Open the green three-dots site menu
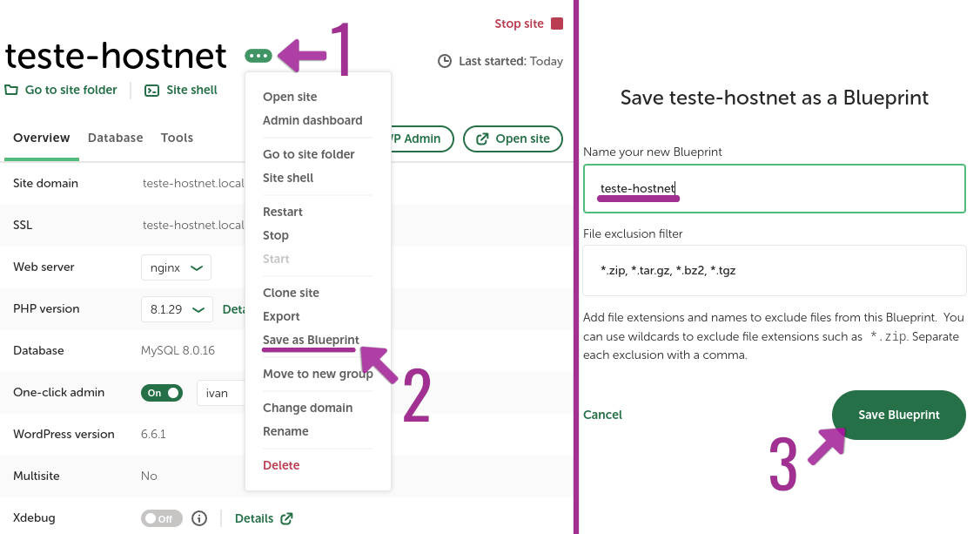 [x=258, y=57]
